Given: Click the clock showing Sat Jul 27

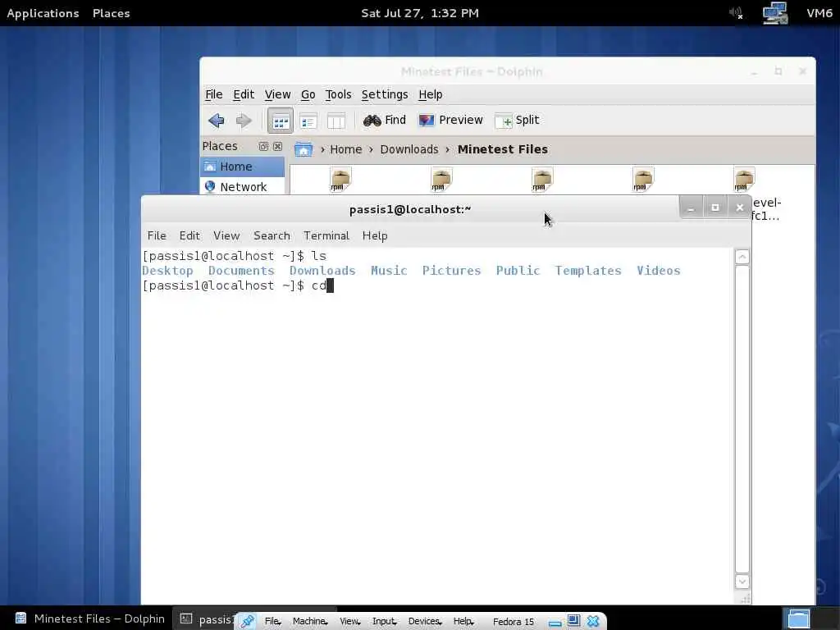Looking at the screenshot, I should pos(420,13).
